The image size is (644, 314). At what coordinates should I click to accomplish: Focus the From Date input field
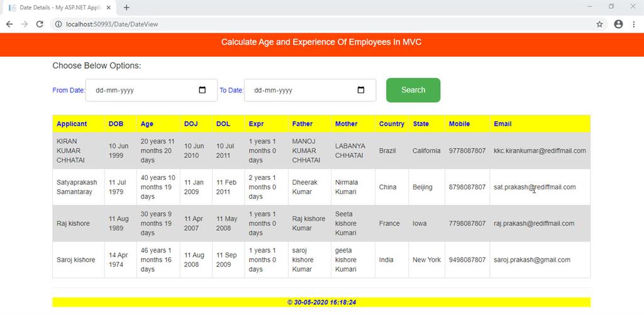151,90
